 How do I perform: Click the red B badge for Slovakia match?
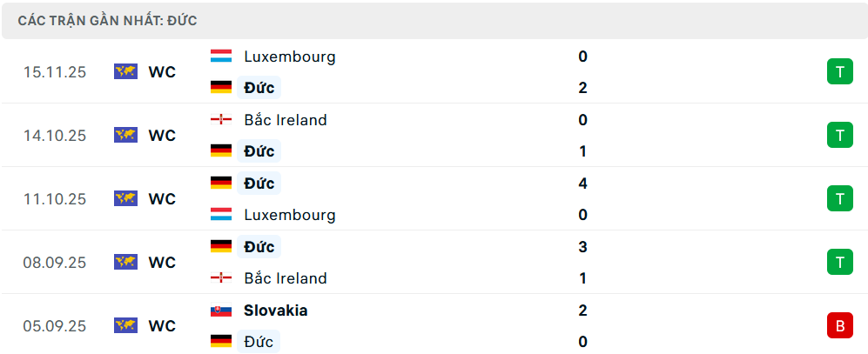tap(839, 326)
